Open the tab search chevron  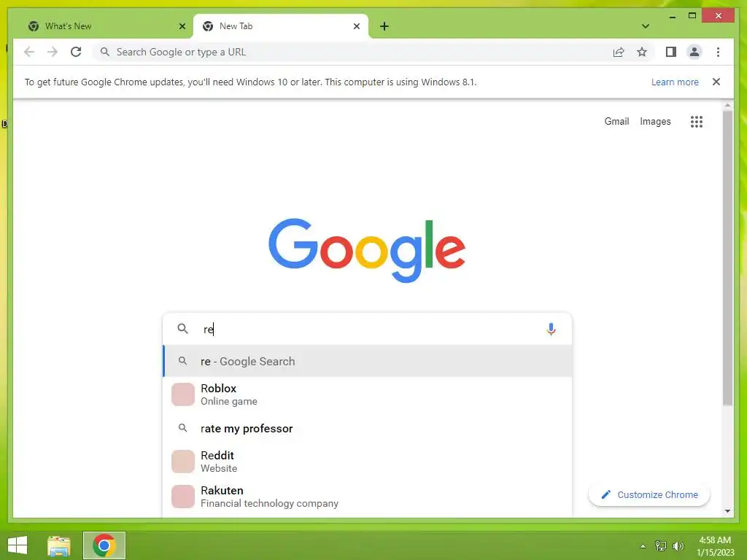click(x=645, y=26)
